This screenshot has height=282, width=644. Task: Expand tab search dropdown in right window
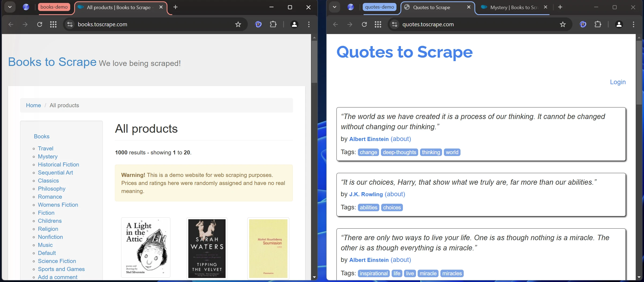335,7
